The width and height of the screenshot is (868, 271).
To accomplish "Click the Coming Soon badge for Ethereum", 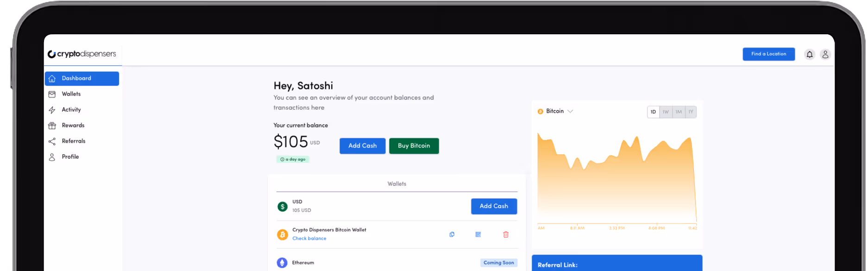I will click(499, 263).
